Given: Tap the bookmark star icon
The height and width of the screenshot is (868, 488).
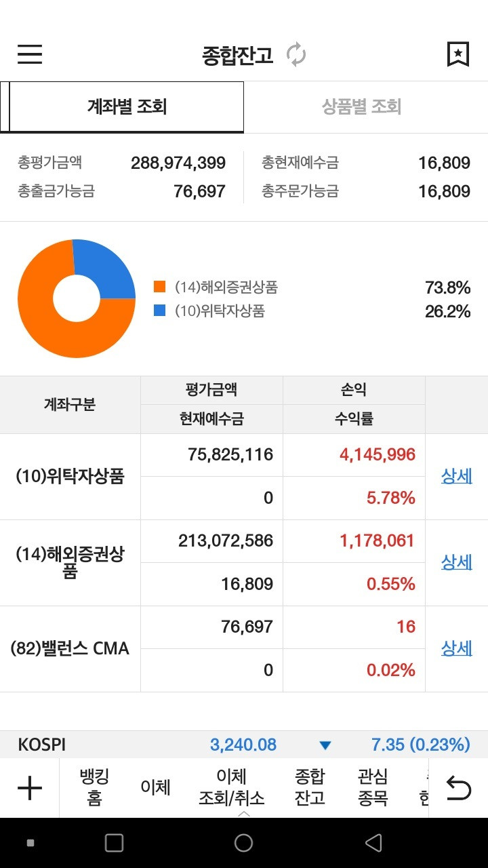Looking at the screenshot, I should tap(458, 54).
